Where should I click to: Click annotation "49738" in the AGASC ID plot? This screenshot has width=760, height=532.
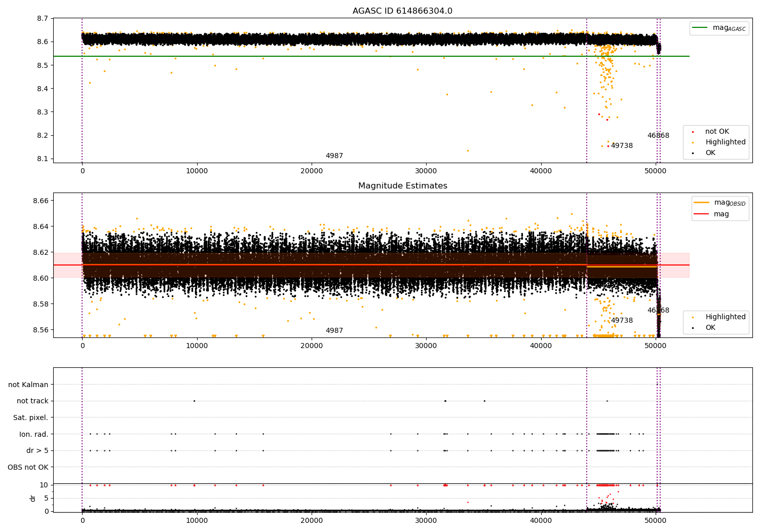622,146
